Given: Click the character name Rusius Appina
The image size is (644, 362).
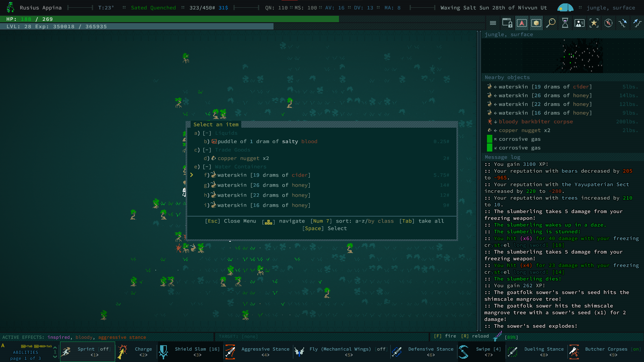Looking at the screenshot, I should [41, 8].
